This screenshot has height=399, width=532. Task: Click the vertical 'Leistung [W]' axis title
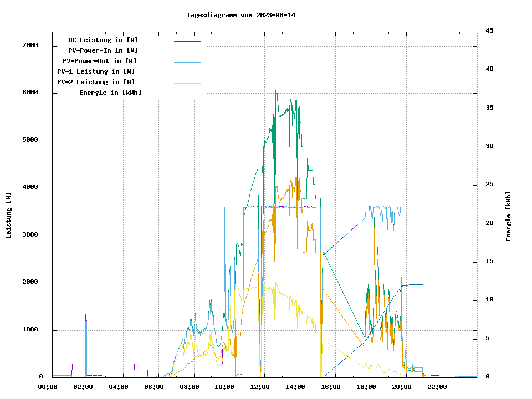9,216
